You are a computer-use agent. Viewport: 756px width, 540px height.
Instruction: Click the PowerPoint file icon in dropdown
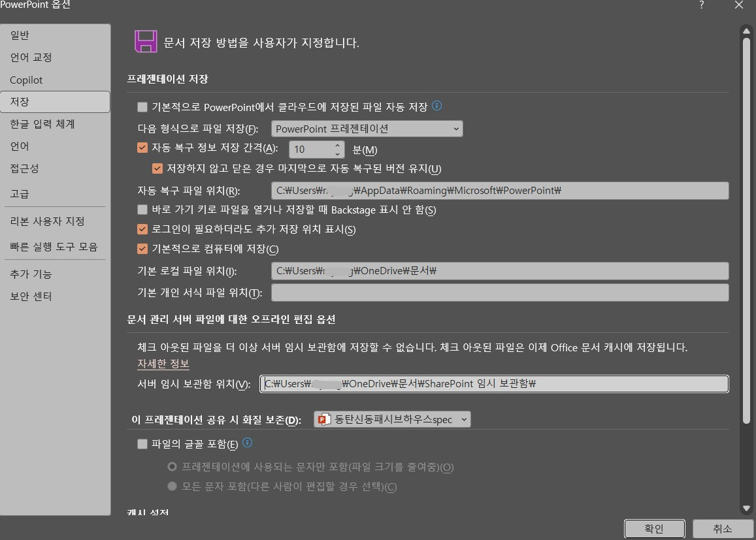tap(323, 419)
